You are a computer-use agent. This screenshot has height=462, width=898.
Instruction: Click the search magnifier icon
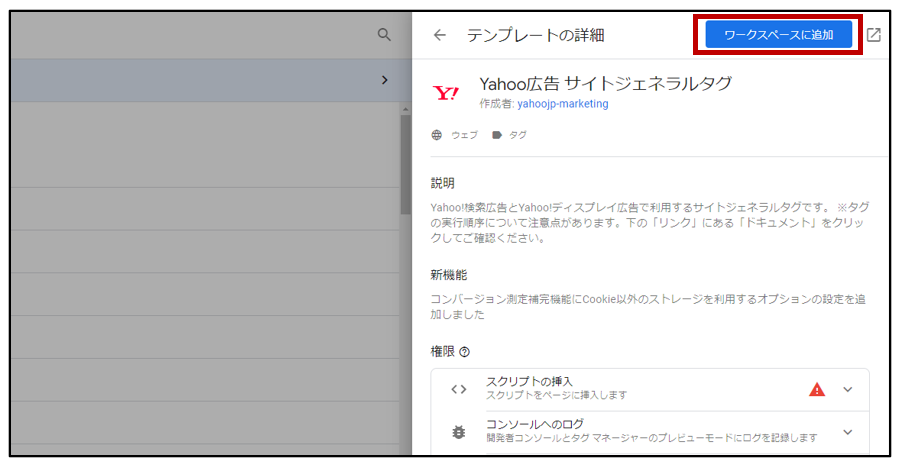[384, 35]
